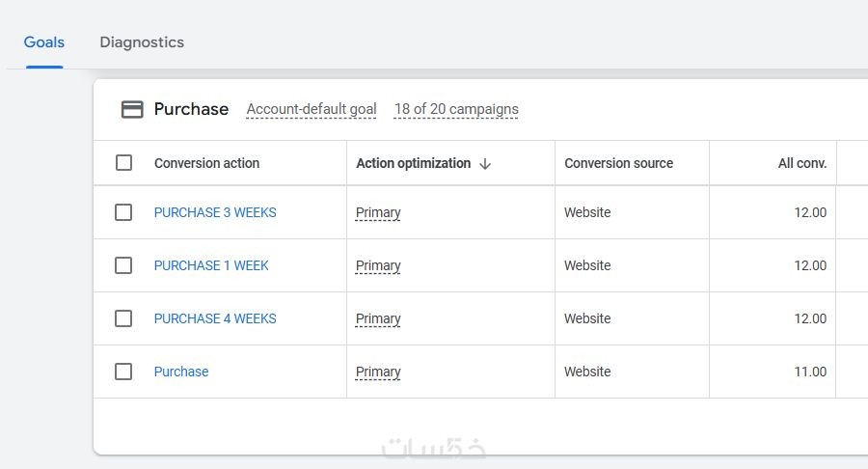Open the PURCHASE 4 WEEKS conversion action

click(x=215, y=318)
